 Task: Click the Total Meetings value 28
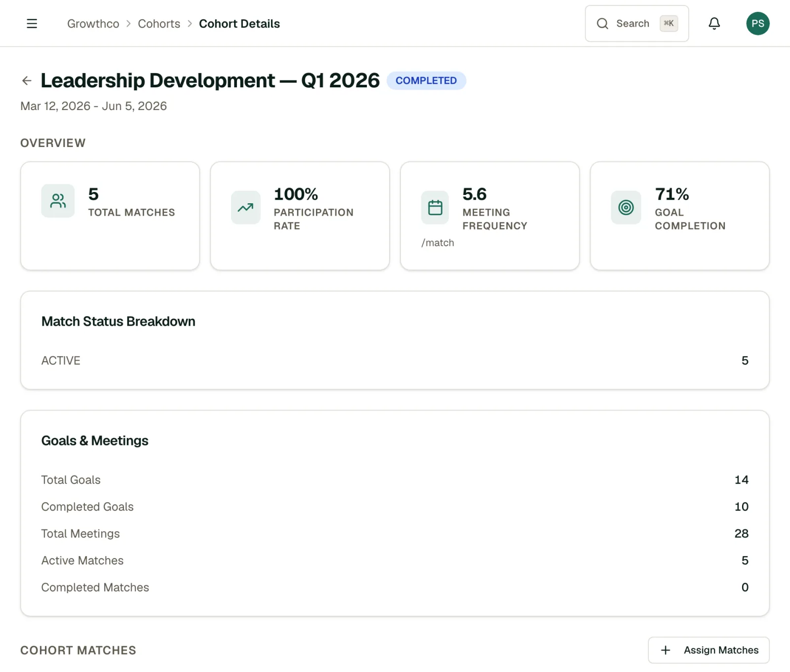(x=741, y=534)
